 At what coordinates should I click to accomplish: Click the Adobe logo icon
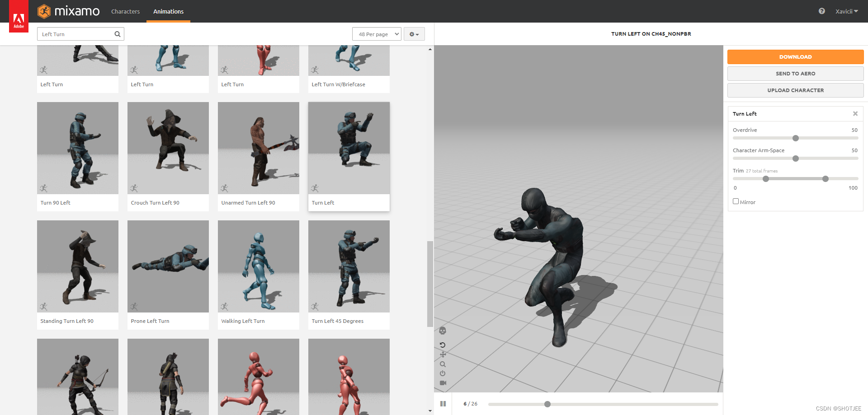tap(19, 16)
